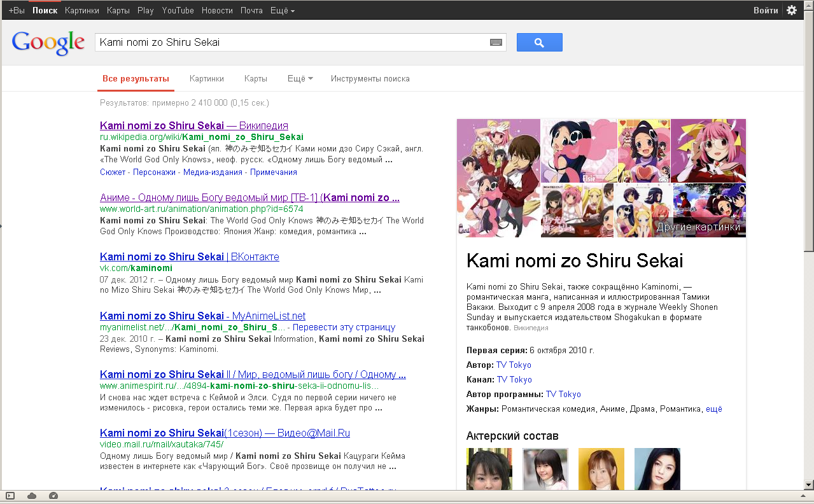Toggle the panel sidebar icon in status bar
The width and height of the screenshot is (814, 504).
coord(10,496)
